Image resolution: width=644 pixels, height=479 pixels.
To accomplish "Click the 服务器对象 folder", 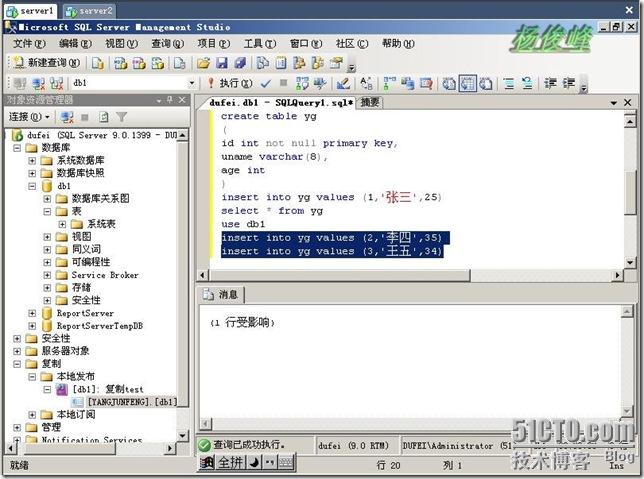I will pos(65,351).
